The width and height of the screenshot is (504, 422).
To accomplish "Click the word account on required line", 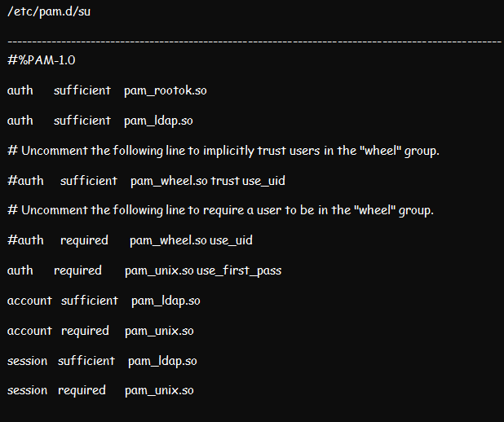I will coord(29,331).
